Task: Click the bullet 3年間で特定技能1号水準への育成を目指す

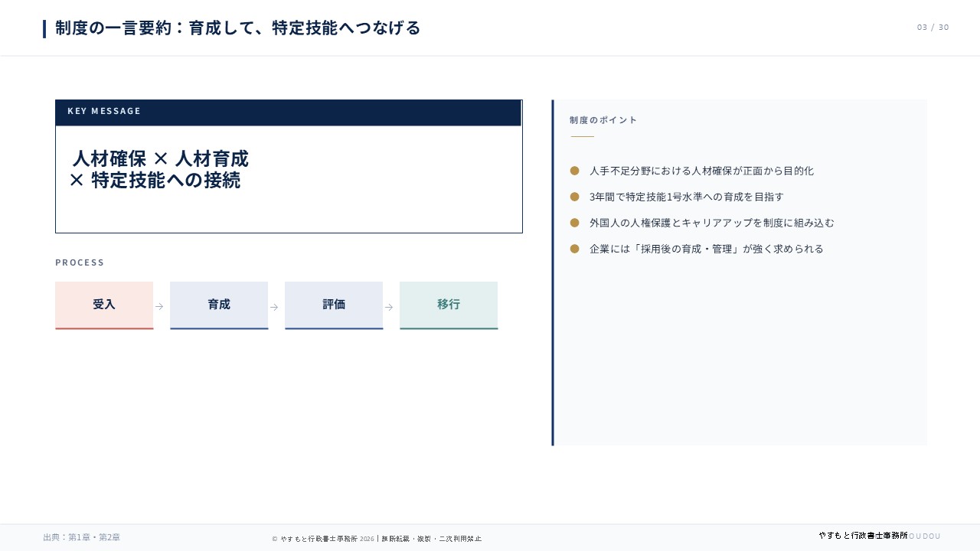Action: (687, 197)
